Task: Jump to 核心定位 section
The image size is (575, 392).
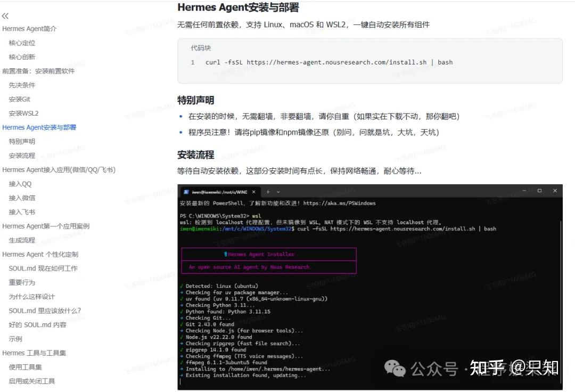Action: pyautogui.click(x=22, y=43)
